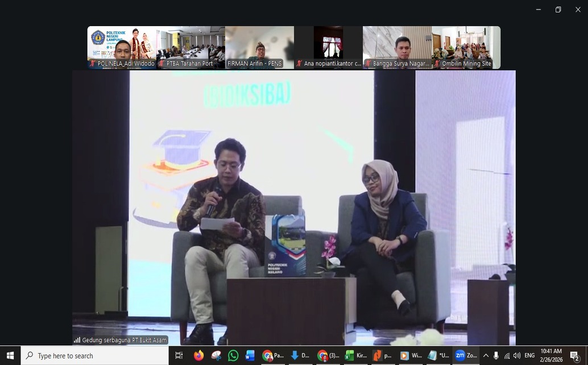The image size is (588, 365).
Task: Launch Firefox from the taskbar
Action: (x=198, y=355)
